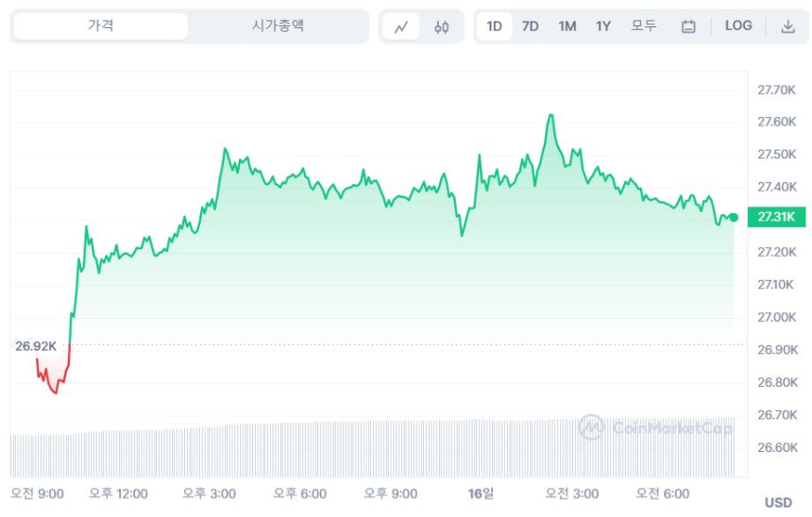This screenshot has height=517, width=812.
Task: Choose the 1Y time range
Action: tap(603, 26)
